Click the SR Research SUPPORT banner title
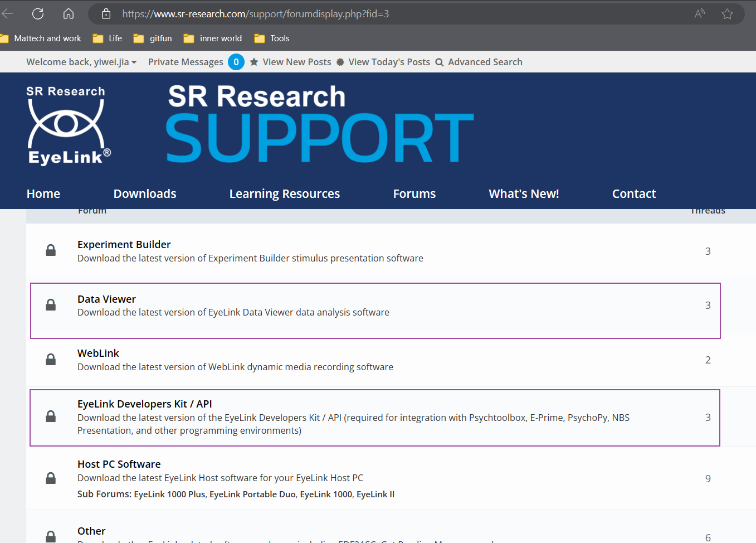The image size is (756, 543). coord(320,124)
